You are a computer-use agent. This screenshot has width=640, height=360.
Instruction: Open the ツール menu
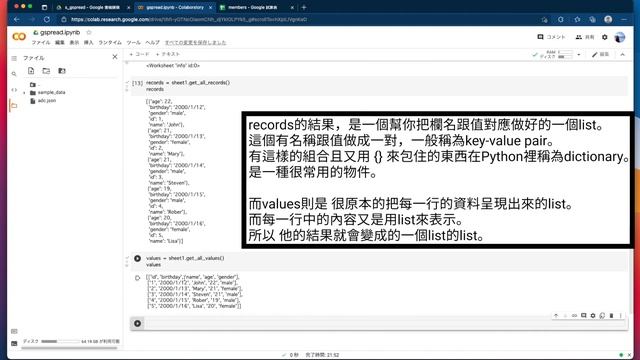[x=133, y=42]
